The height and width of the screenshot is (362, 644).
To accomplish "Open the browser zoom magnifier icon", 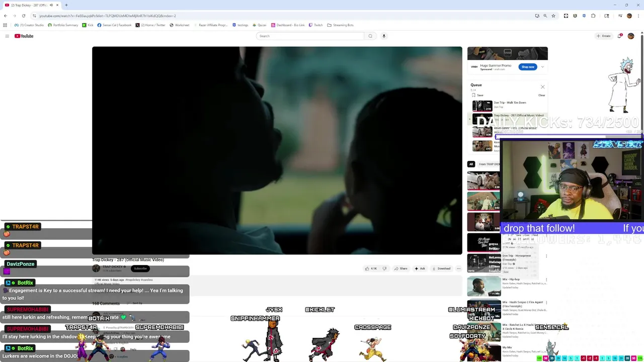I will click(545, 16).
